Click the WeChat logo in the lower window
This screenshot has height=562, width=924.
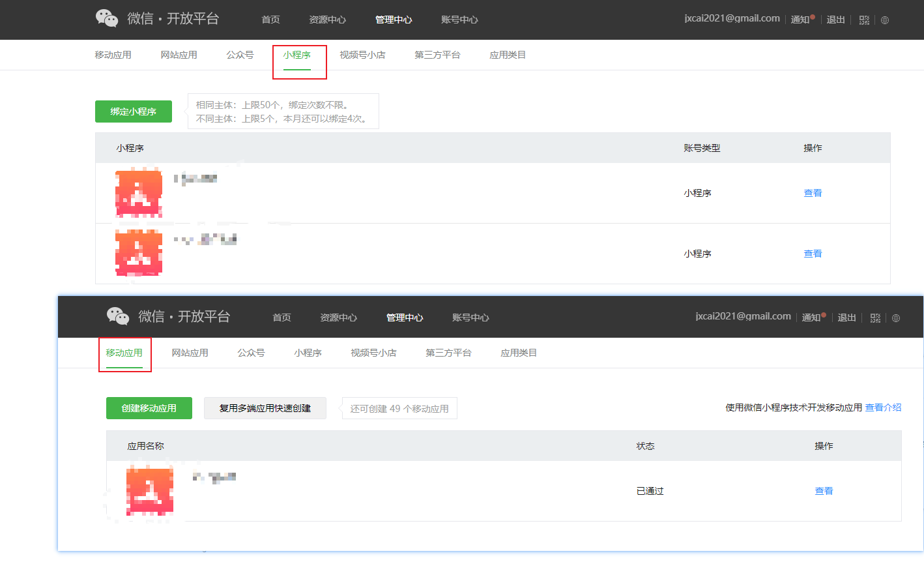(118, 316)
